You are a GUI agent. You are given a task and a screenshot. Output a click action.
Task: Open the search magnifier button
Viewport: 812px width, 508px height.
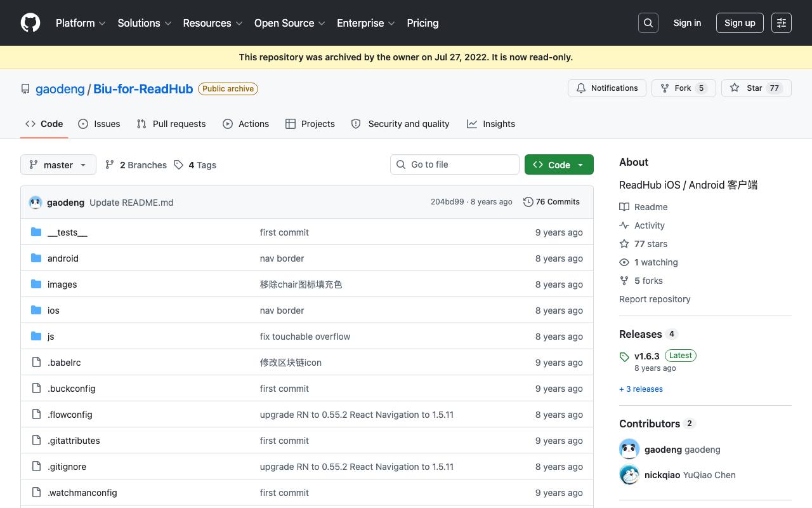(648, 23)
